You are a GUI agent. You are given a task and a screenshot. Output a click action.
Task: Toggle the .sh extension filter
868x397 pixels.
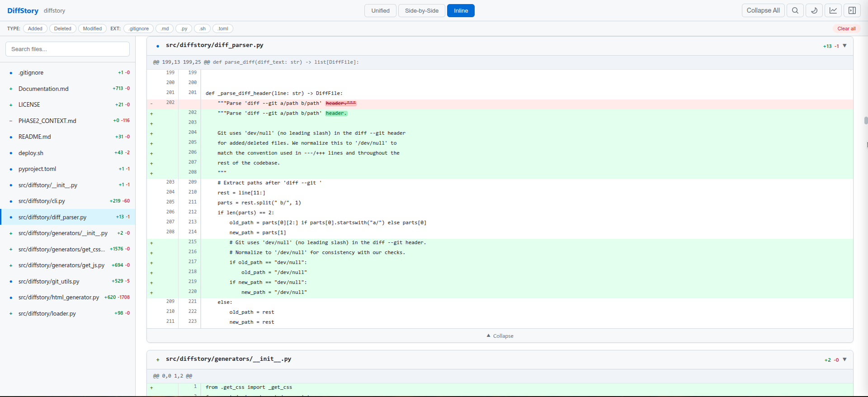[x=202, y=28]
